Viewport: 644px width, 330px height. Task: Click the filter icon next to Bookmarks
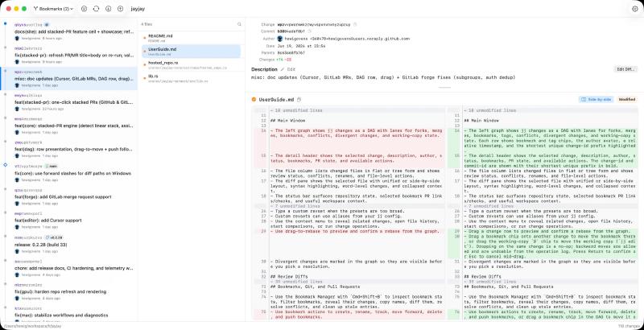(x=85, y=9)
